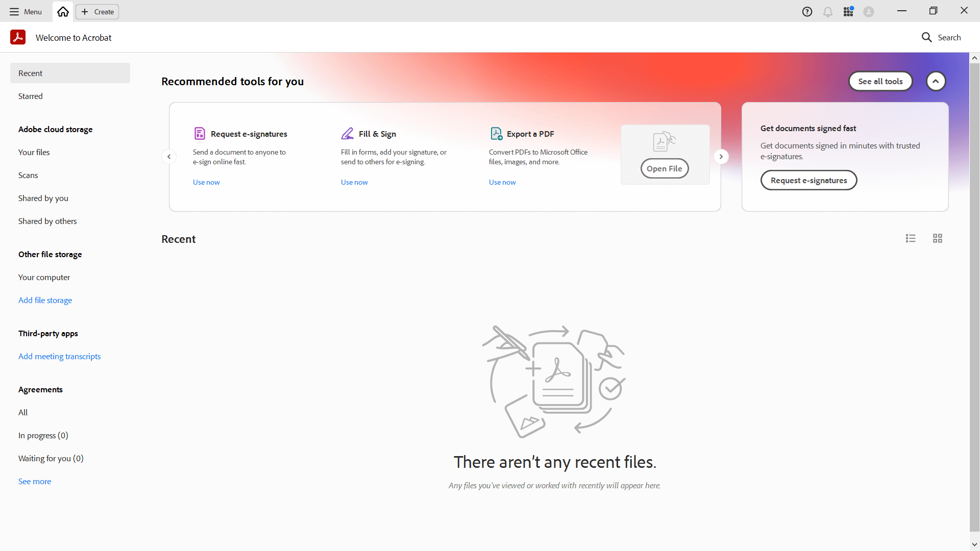Open All agreements
Screen dimensions: 980x551
click(x=70, y=412)
